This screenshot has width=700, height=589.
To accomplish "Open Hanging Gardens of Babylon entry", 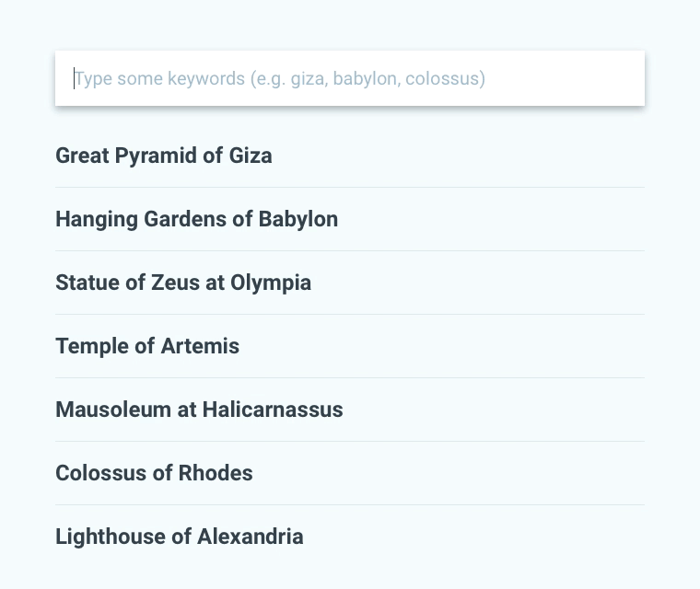I will click(196, 219).
